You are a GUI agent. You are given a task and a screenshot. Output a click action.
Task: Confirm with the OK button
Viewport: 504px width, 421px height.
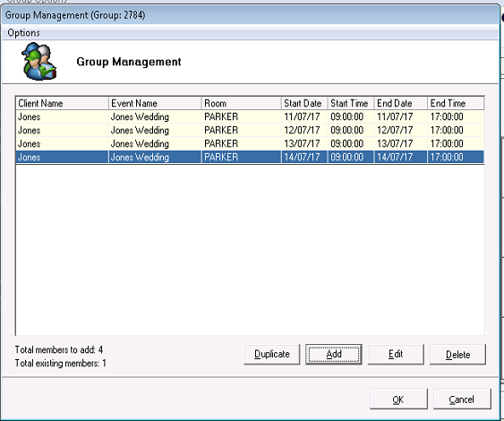(x=398, y=400)
